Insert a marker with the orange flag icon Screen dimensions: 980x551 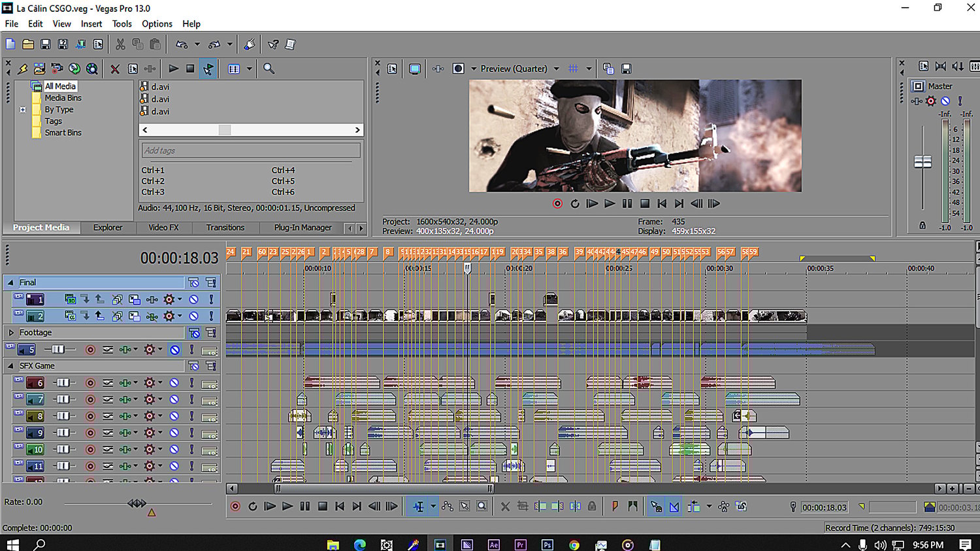[615, 507]
